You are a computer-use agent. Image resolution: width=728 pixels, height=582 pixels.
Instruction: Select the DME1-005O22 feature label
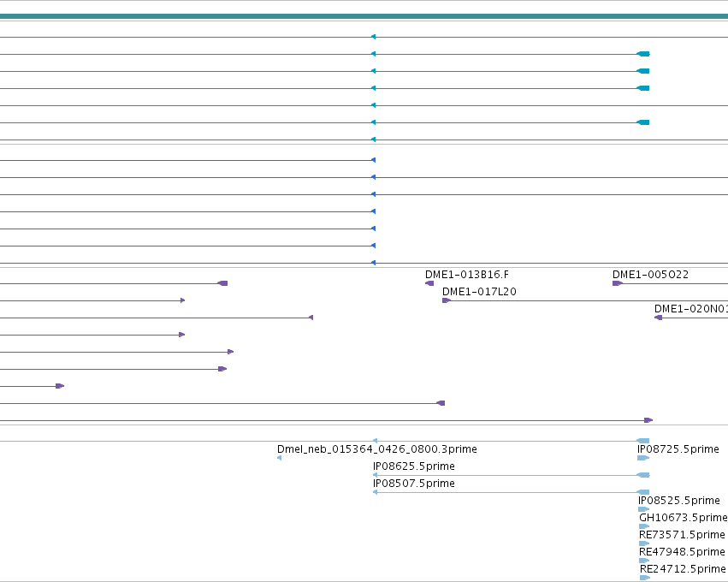pos(650,275)
